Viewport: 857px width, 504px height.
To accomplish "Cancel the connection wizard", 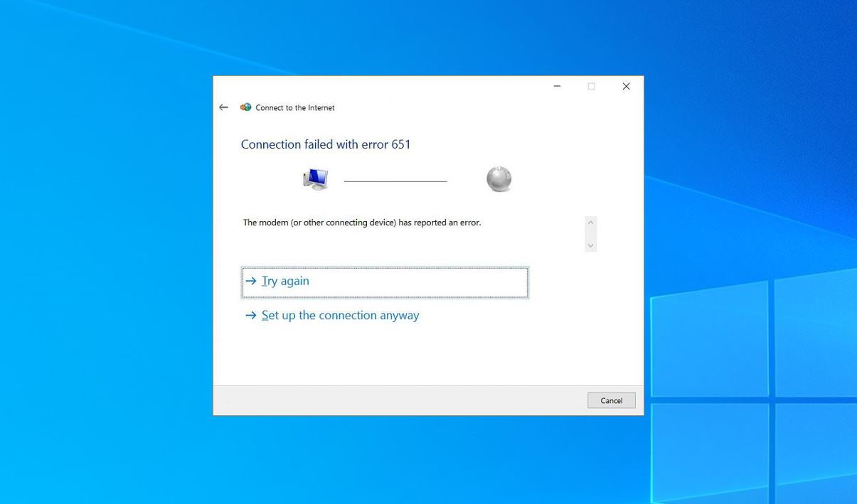I will 611,400.
